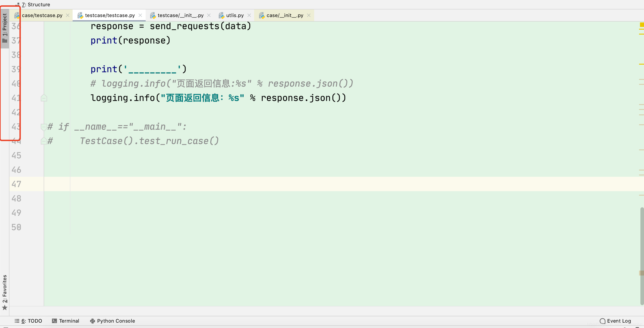Viewport: 644px width, 328px height.
Task: Open the 7: Structure tool window
Action: (x=32, y=4)
